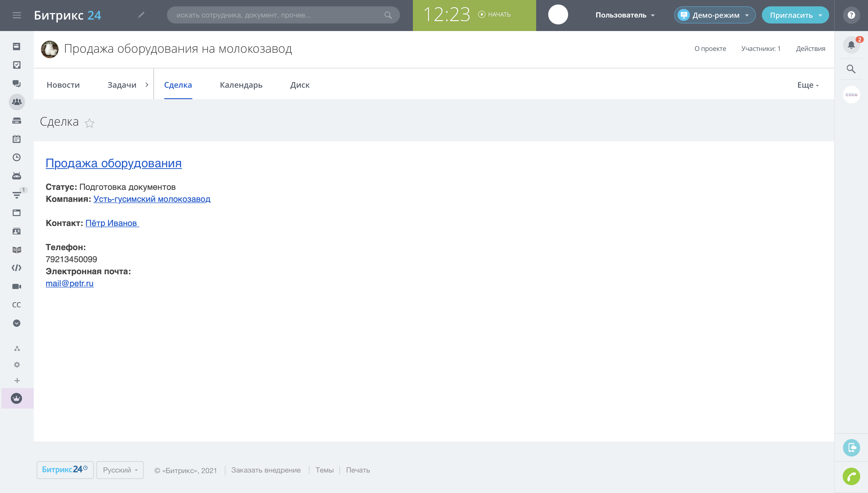Start the workday with НАЧАТЬ
This screenshot has height=493, width=868.
[494, 14]
